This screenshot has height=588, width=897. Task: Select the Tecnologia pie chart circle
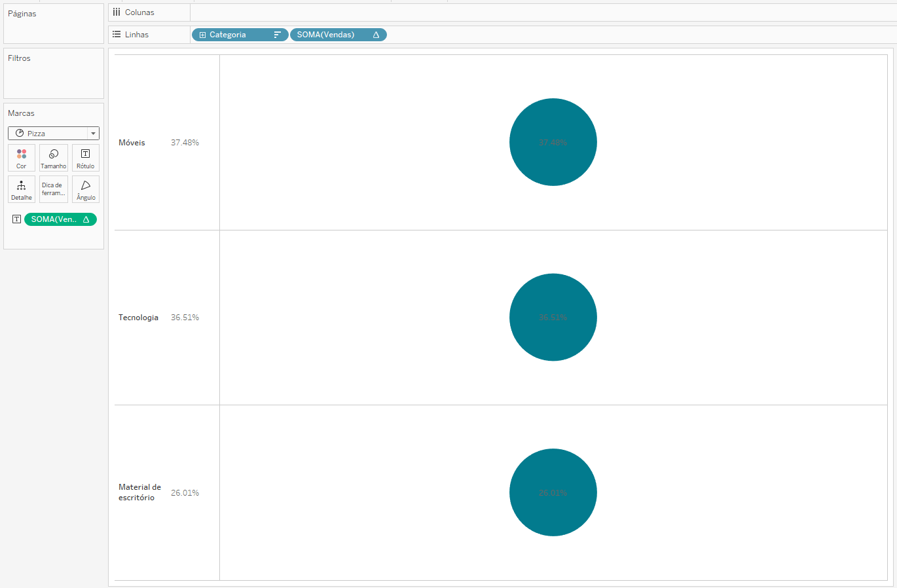(553, 317)
